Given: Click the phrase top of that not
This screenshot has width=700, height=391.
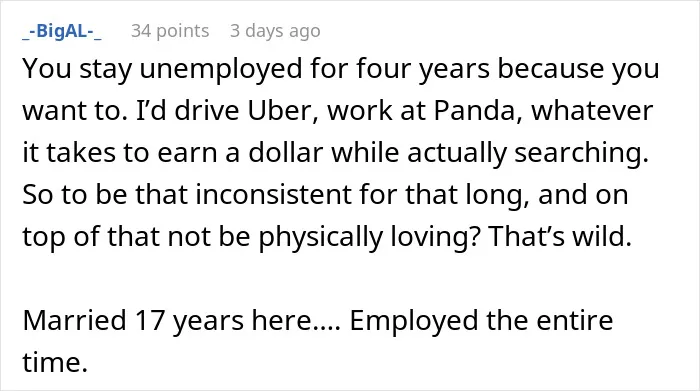Looking at the screenshot, I should 117,236.
